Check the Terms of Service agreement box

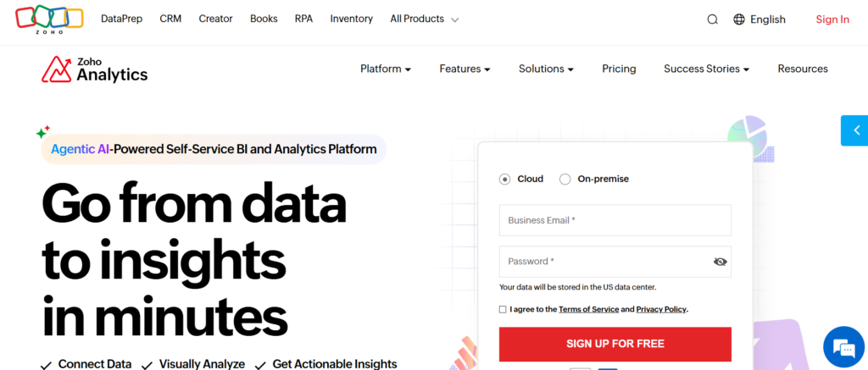pos(503,310)
